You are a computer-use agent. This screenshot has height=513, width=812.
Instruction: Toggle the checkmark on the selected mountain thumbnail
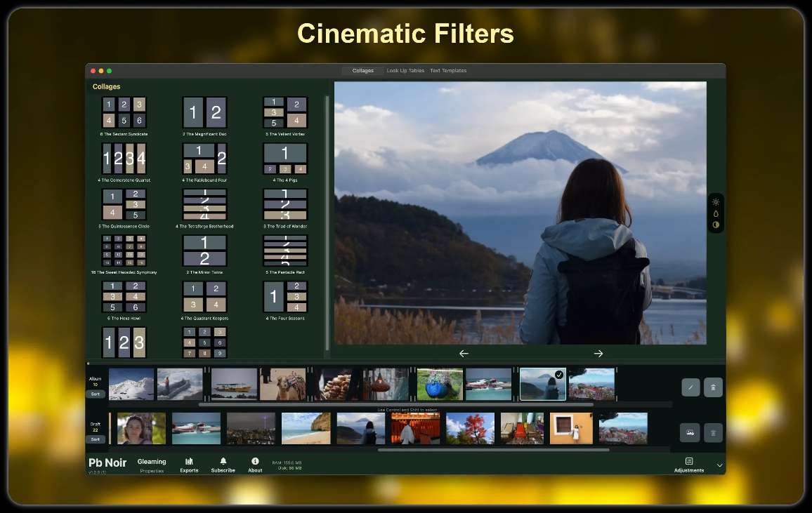pos(558,375)
